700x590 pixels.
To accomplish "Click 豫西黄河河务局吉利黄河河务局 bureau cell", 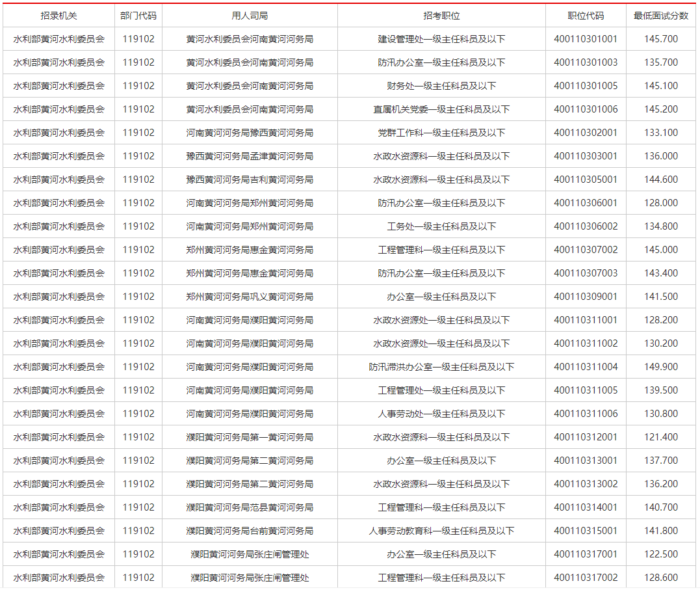I will coord(250,180).
